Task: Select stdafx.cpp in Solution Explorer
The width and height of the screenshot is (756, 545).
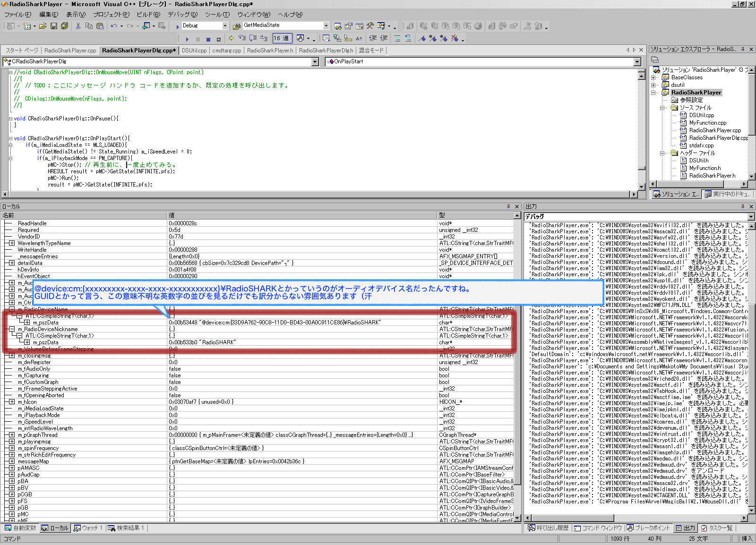Action: point(701,145)
